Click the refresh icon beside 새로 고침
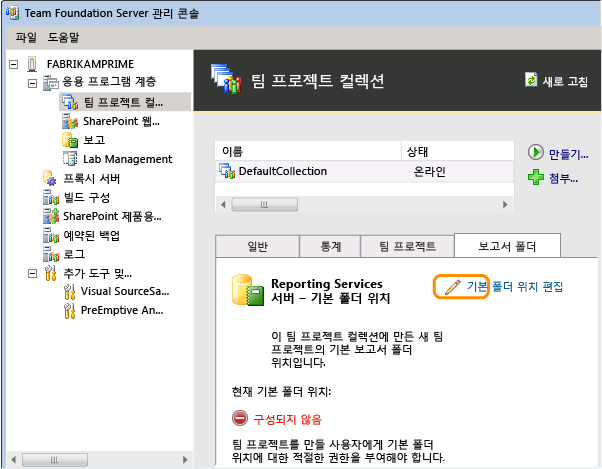Image resolution: width=602 pixels, height=469 pixels. (531, 80)
